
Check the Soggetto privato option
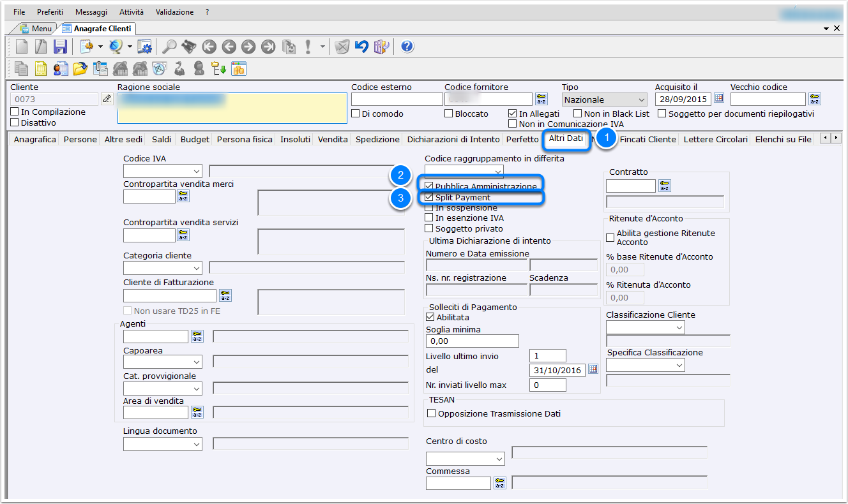(x=429, y=228)
